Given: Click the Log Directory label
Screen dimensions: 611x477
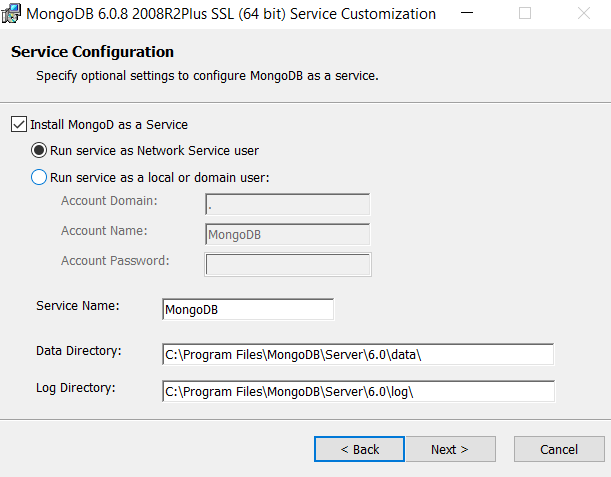Looking at the screenshot, I should [x=76, y=387].
